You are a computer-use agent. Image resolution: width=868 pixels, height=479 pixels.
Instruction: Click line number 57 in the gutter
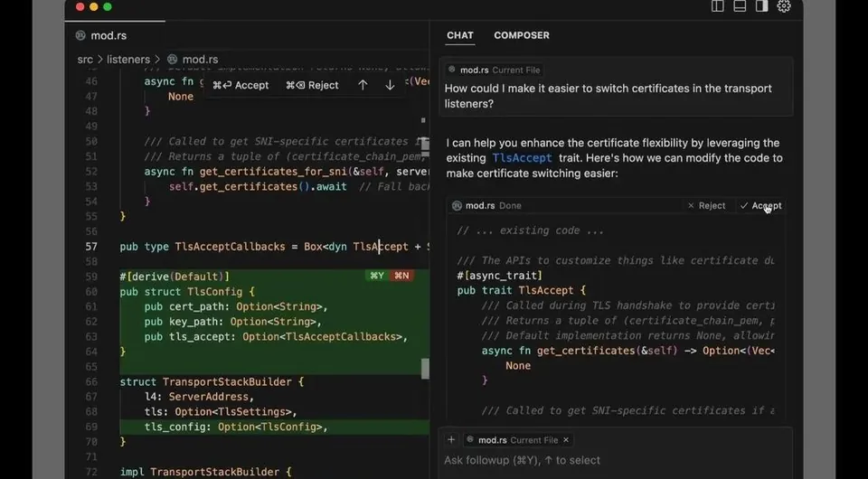coord(91,247)
